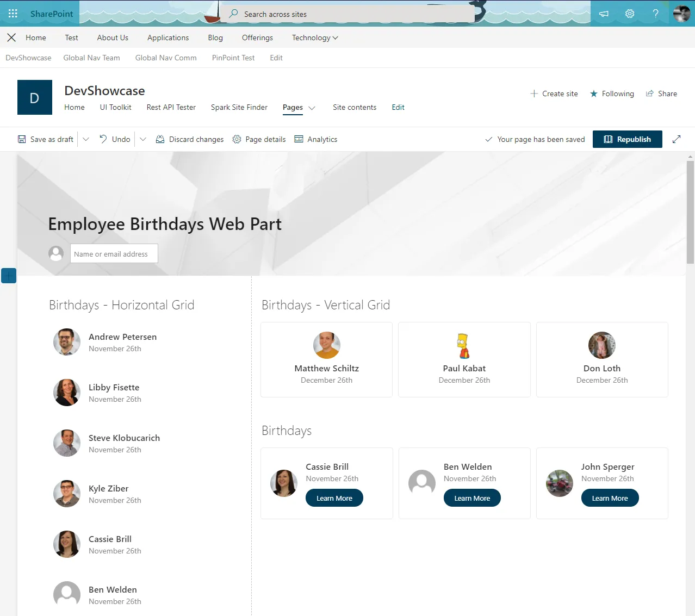Click the Search across sites box
The image size is (695, 616).
point(348,14)
